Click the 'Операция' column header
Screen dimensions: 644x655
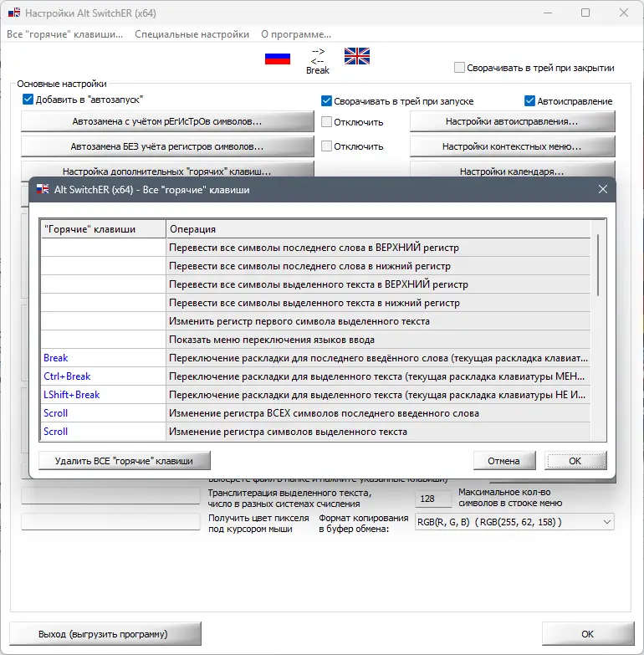pos(378,229)
